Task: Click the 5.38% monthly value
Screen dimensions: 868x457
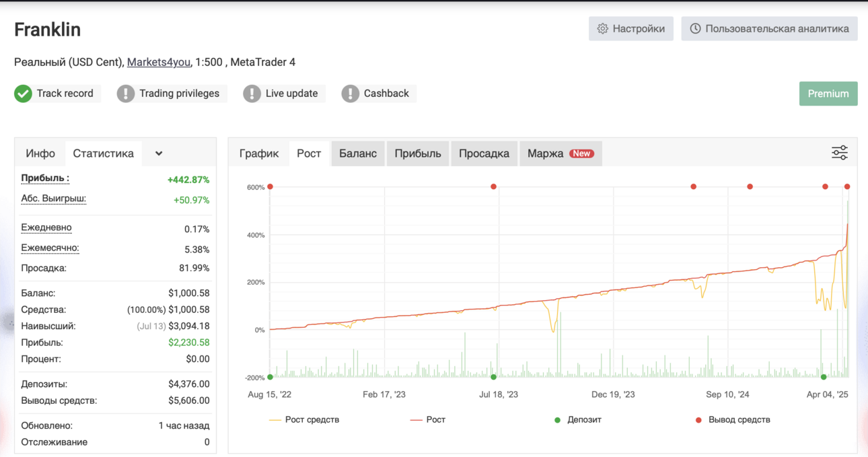Action: pos(196,249)
